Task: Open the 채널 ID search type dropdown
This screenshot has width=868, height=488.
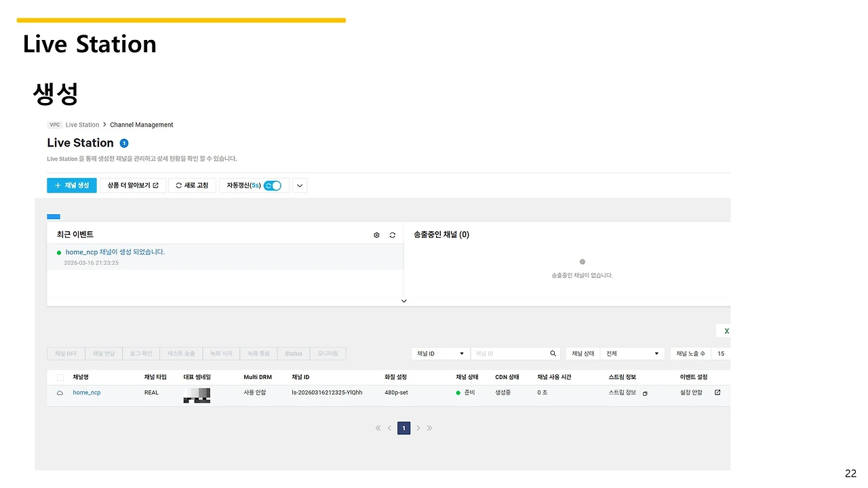Action: pyautogui.click(x=441, y=354)
